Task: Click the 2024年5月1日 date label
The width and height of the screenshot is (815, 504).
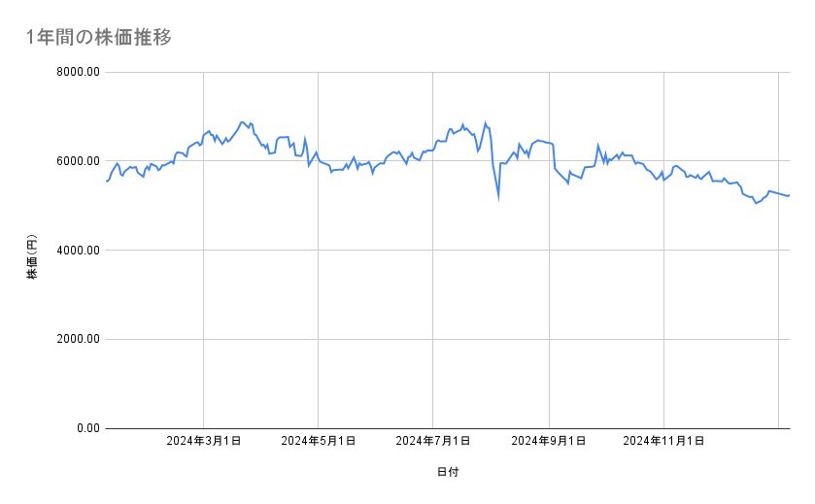Action: [x=318, y=441]
